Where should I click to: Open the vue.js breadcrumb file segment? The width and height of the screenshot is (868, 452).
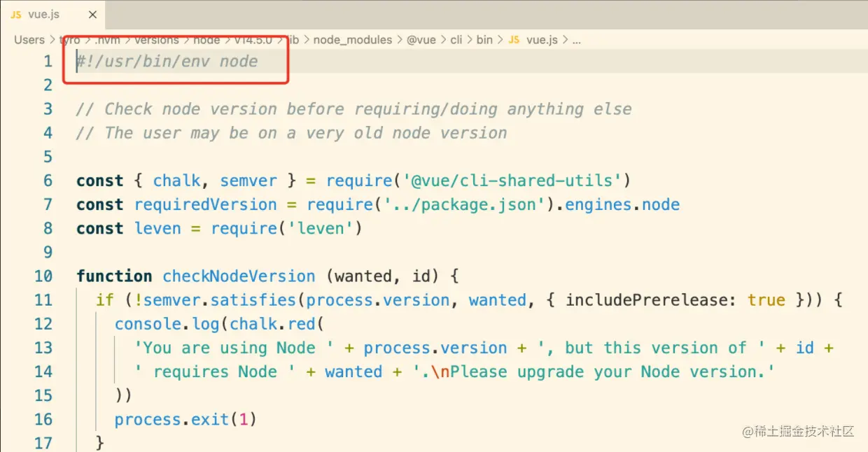[x=542, y=40]
